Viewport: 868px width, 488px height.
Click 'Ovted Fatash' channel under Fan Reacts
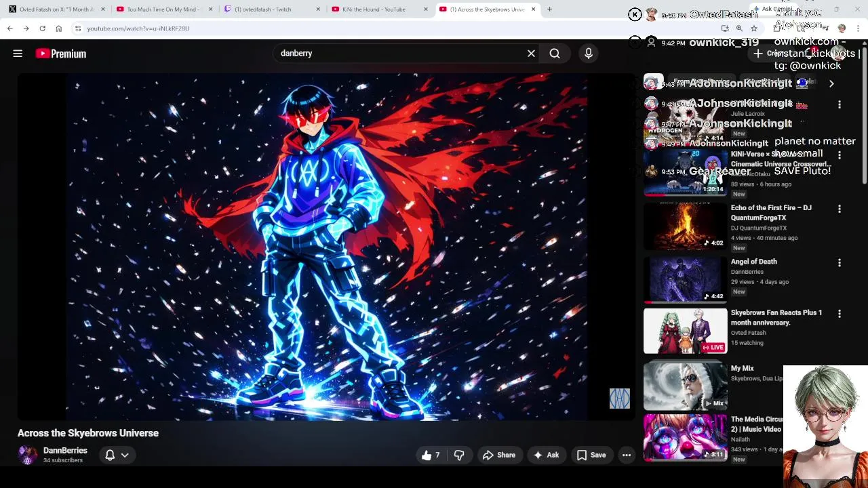pyautogui.click(x=749, y=333)
